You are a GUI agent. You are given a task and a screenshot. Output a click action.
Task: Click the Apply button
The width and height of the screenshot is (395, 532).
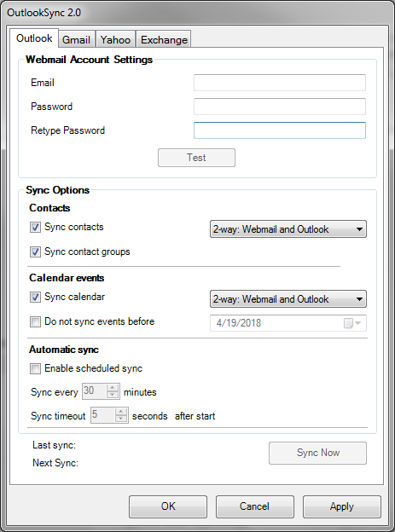coord(341,506)
